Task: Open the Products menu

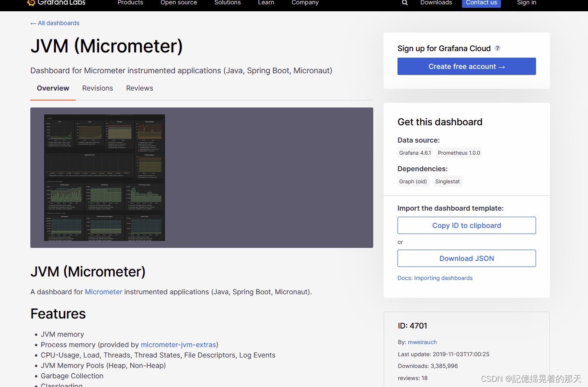Action: [130, 3]
